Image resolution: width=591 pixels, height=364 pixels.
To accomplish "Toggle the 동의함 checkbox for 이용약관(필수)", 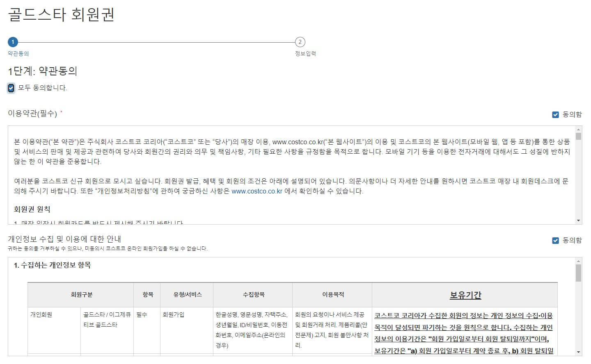I will (556, 115).
